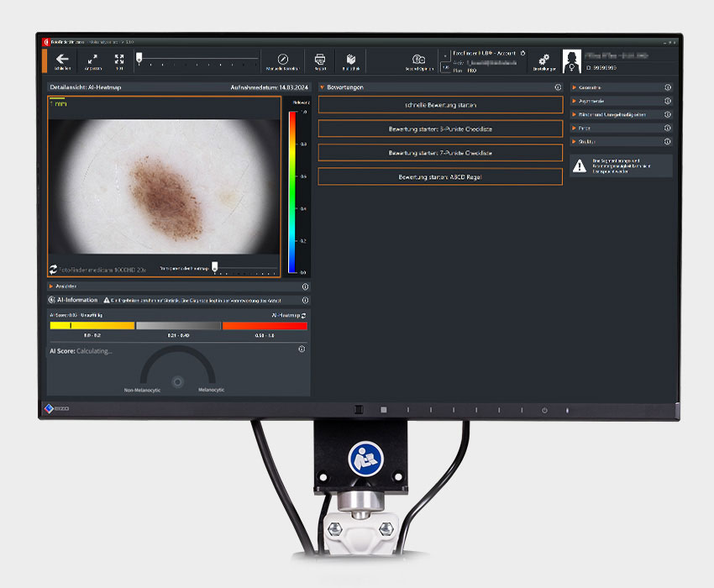Image resolution: width=714 pixels, height=588 pixels.
Task: Open info icon for AI-Information row
Action: click(305, 300)
